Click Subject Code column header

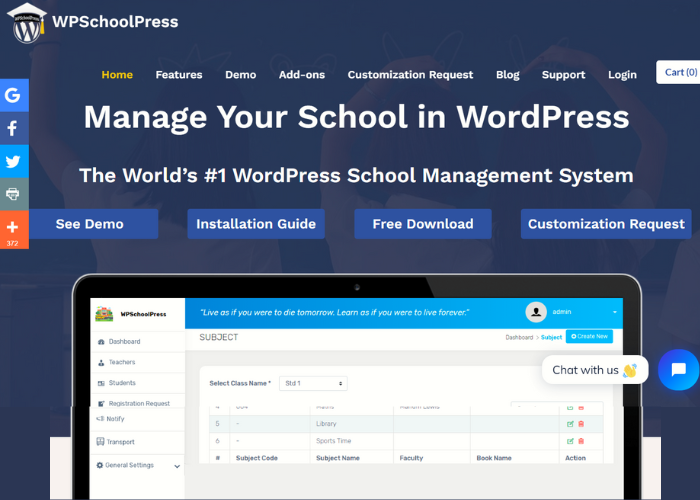(257, 458)
